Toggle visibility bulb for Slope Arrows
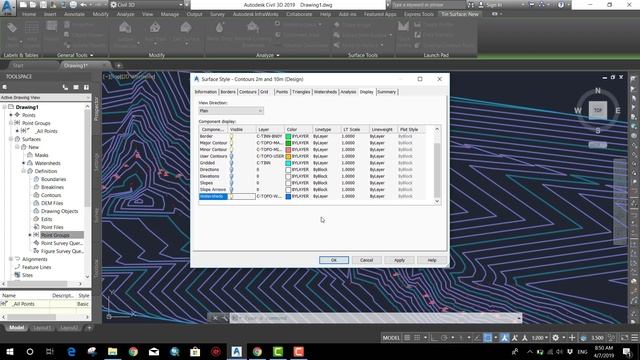Screen dimensions: 640x360 [x=231, y=189]
